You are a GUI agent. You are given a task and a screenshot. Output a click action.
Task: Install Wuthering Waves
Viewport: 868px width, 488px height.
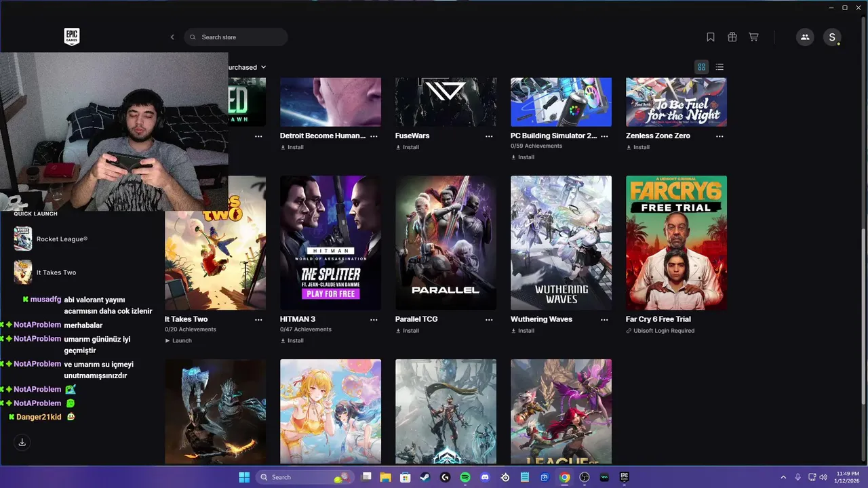click(x=523, y=331)
